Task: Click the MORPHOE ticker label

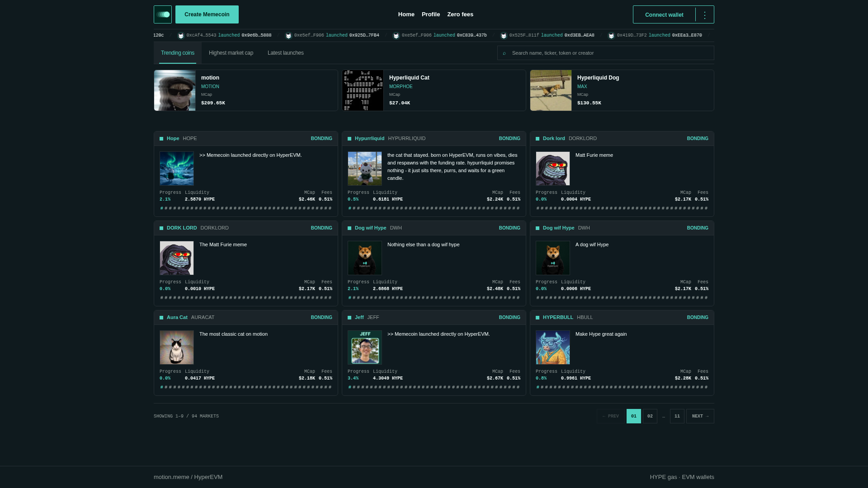Action: click(x=401, y=87)
